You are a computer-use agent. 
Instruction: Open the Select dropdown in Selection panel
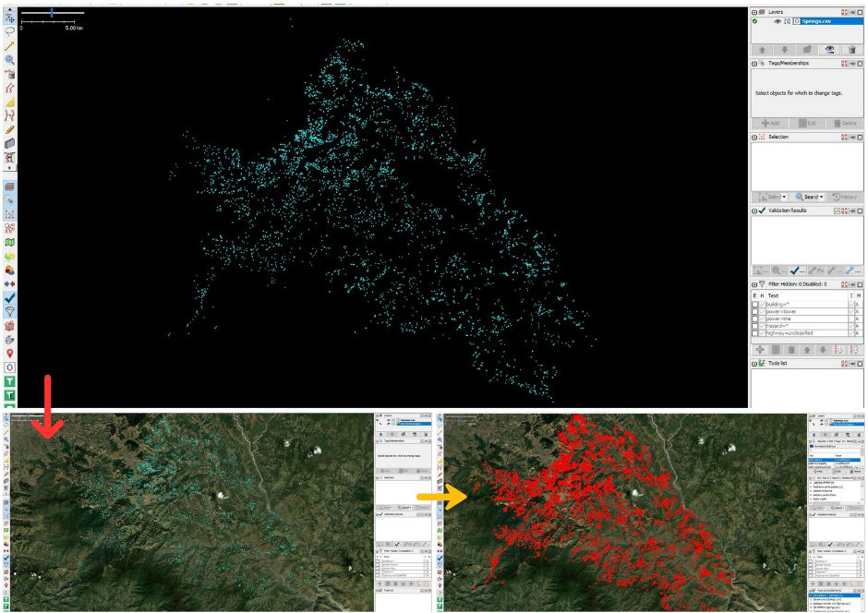tap(773, 196)
